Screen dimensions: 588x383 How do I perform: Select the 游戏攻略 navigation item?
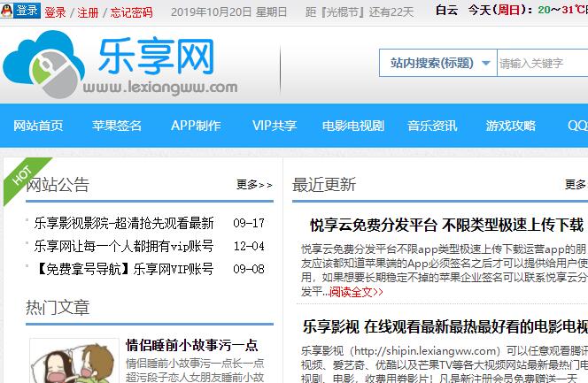[x=511, y=126]
